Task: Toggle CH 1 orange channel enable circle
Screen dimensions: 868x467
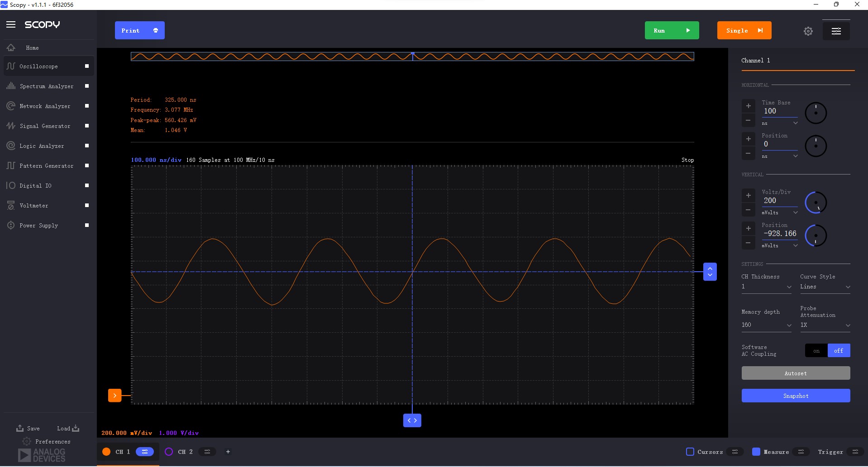Action: pyautogui.click(x=106, y=452)
